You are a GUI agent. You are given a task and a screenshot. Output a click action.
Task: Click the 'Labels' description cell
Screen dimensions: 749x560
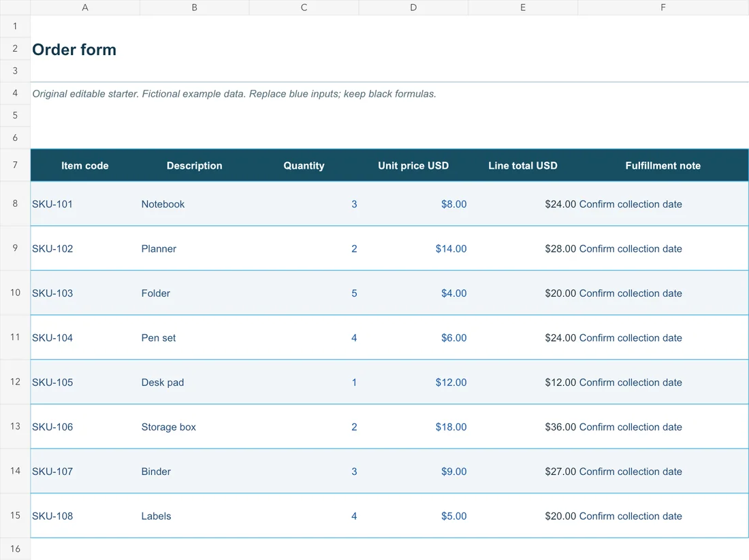tap(195, 516)
